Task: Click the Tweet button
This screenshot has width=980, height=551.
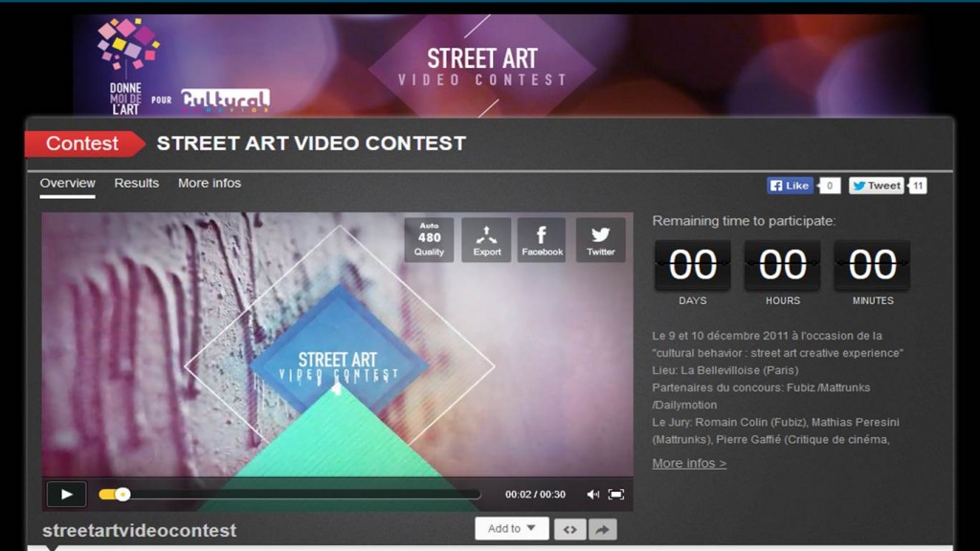Action: 877,186
